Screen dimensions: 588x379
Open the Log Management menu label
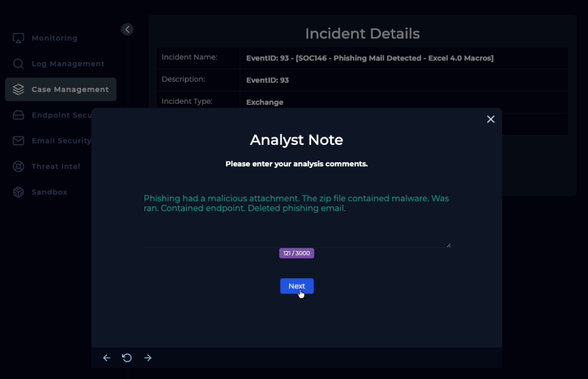click(x=68, y=64)
